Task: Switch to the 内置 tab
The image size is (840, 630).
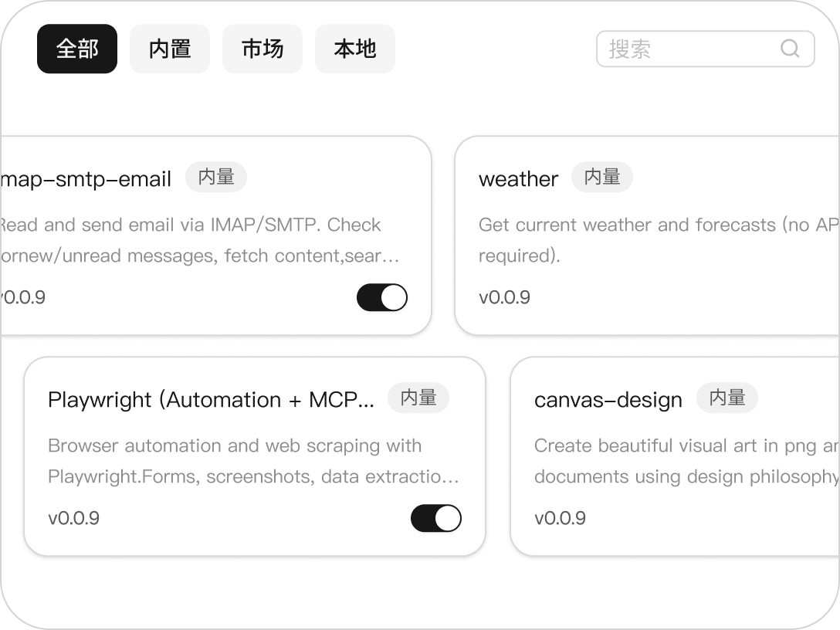Action: point(170,49)
